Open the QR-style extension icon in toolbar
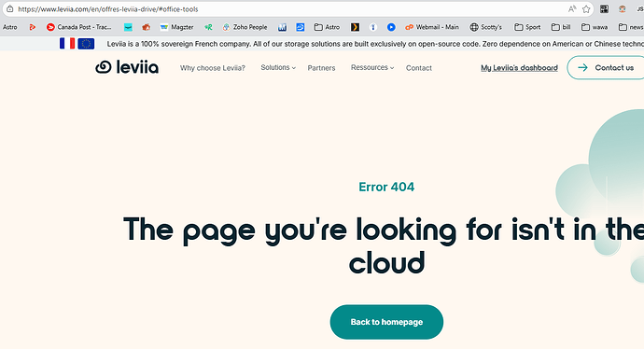Viewport: 644px width, 349px height. 604,8
